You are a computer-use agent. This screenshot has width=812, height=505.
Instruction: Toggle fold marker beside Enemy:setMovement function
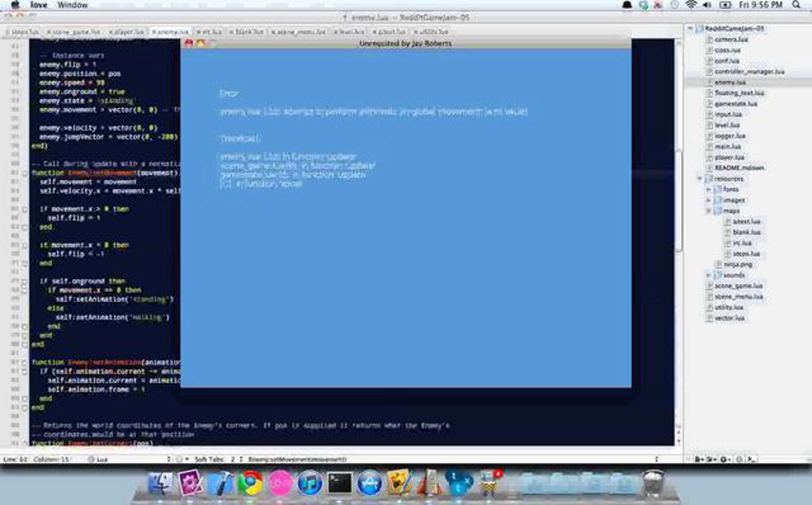click(25, 174)
